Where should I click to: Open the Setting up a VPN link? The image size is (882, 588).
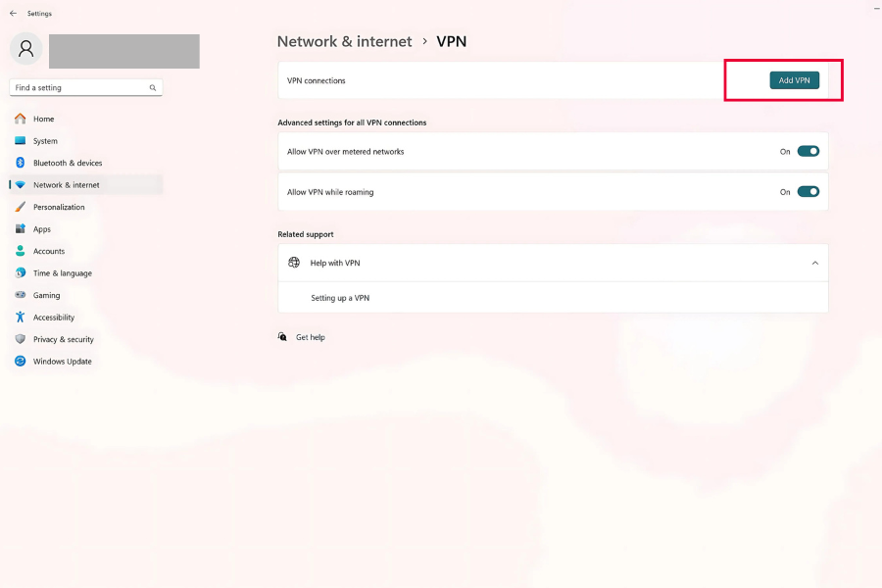click(x=340, y=298)
